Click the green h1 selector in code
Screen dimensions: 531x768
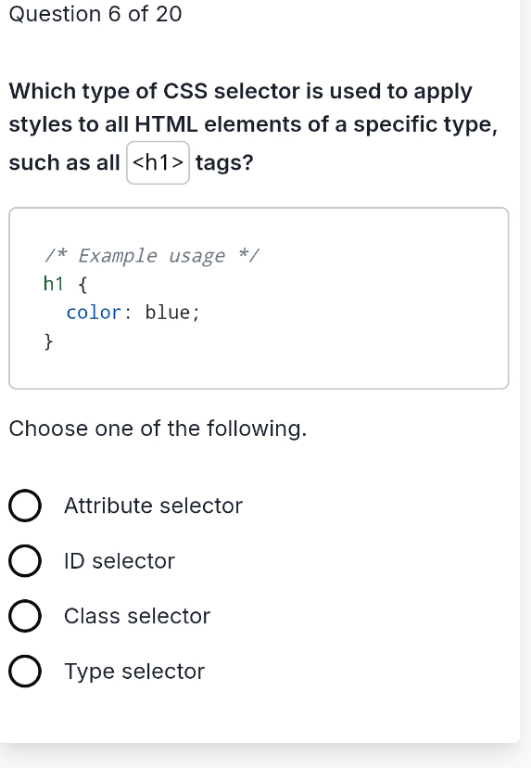click(x=53, y=284)
